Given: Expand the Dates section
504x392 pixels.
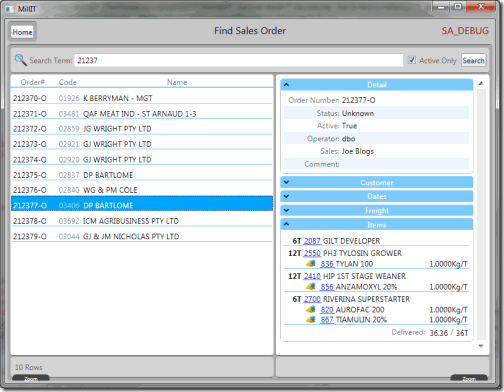Looking at the screenshot, I should pos(377,196).
